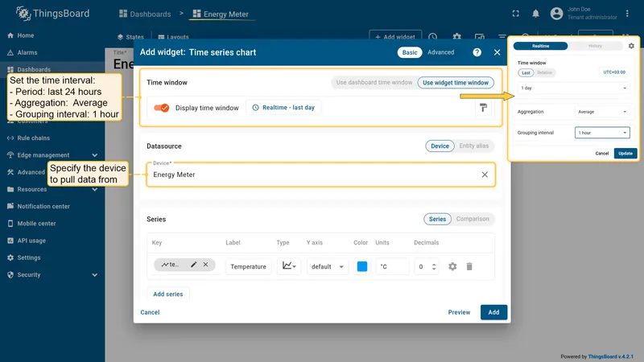Click Add button in dialog
The image size is (644, 362).
[x=493, y=312]
